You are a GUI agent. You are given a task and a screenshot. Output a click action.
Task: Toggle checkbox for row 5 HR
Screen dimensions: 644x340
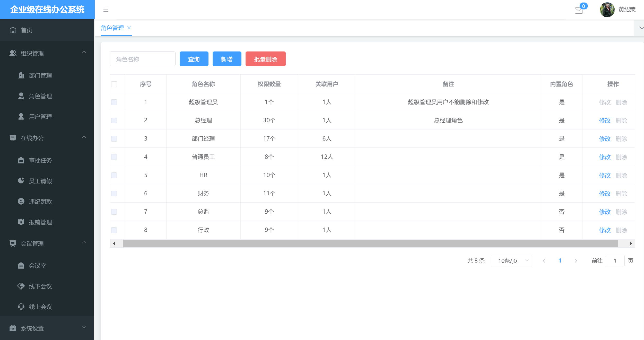pyautogui.click(x=114, y=175)
